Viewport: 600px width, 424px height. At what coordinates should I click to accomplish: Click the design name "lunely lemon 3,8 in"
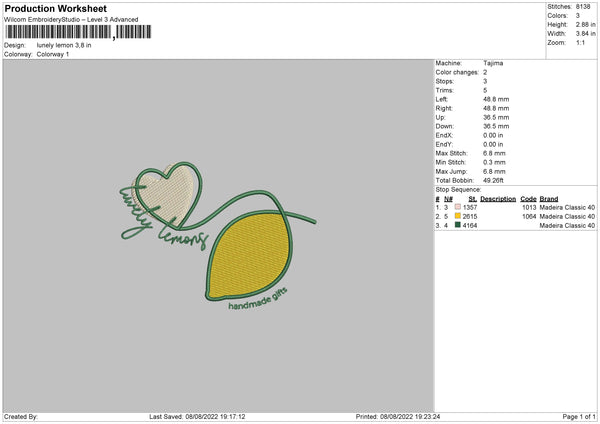coord(64,45)
